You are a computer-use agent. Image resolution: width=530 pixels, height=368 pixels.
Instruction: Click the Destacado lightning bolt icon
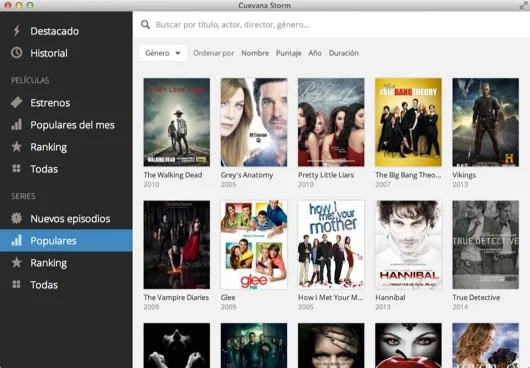click(x=16, y=31)
